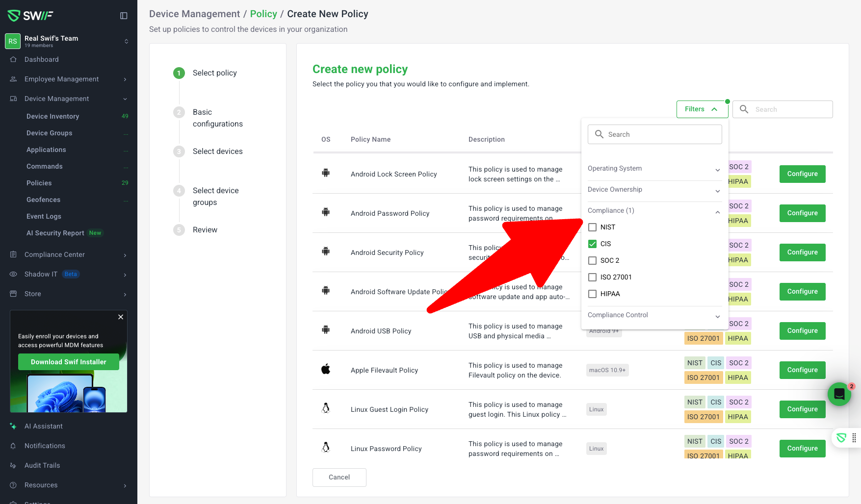Click the Dashboard home icon
Screen dimensions: 861x504
tap(13, 59)
